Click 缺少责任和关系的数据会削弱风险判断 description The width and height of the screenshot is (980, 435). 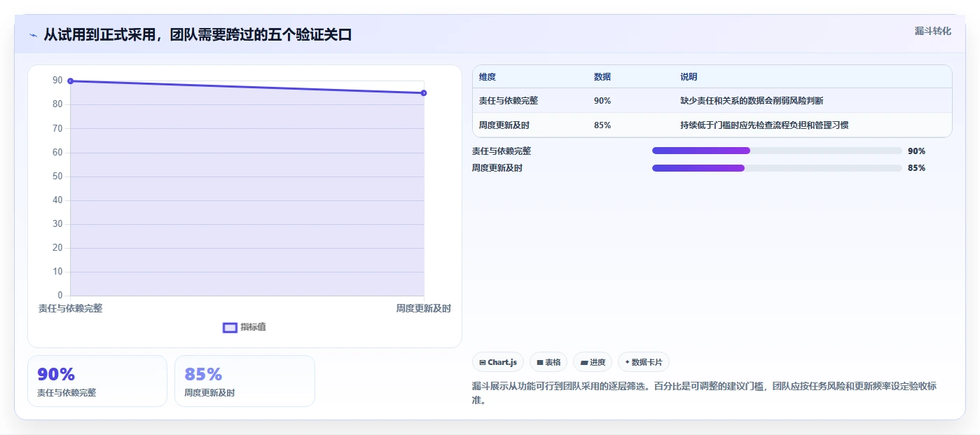752,101
